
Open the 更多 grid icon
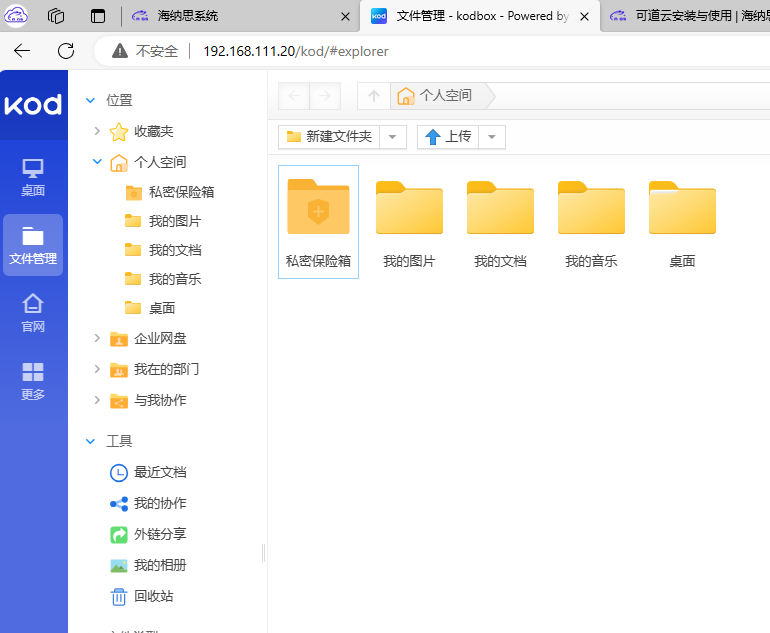33,380
